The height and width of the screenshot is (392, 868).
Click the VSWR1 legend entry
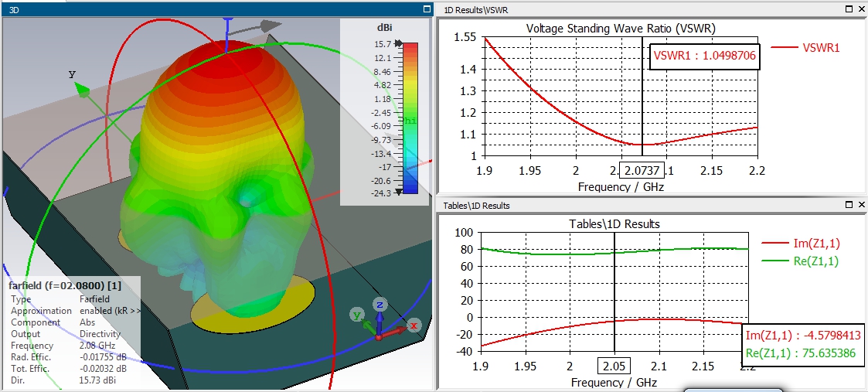point(805,48)
